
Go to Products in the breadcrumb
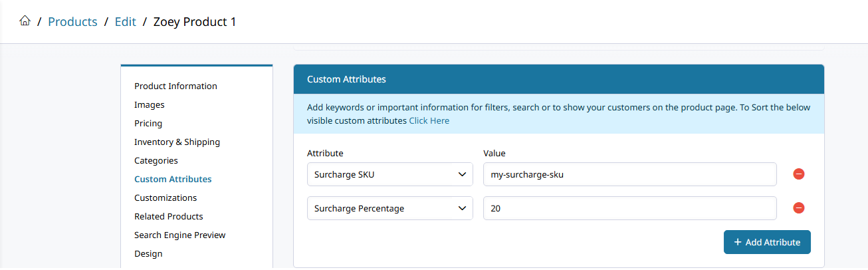pos(72,22)
